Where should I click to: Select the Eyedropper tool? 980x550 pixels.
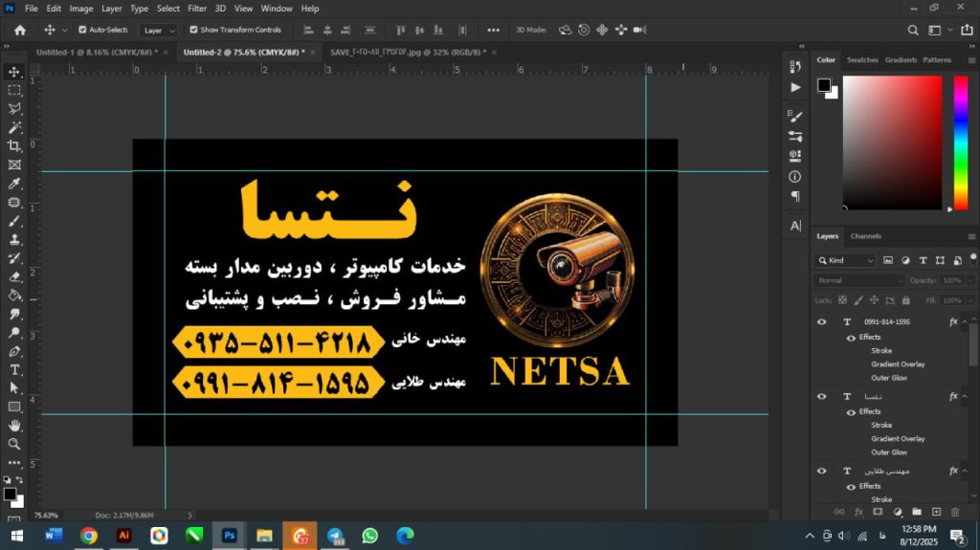[13, 184]
